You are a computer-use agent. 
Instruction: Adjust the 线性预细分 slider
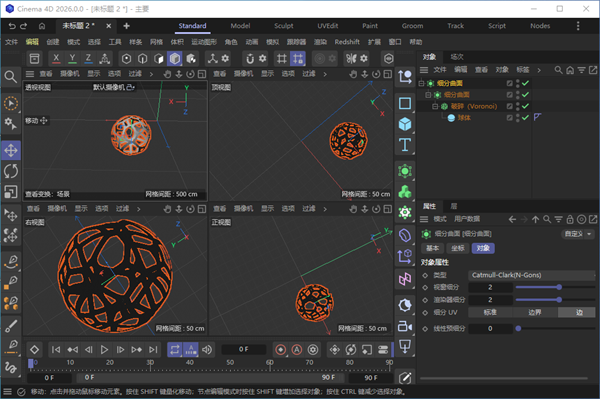(555, 328)
